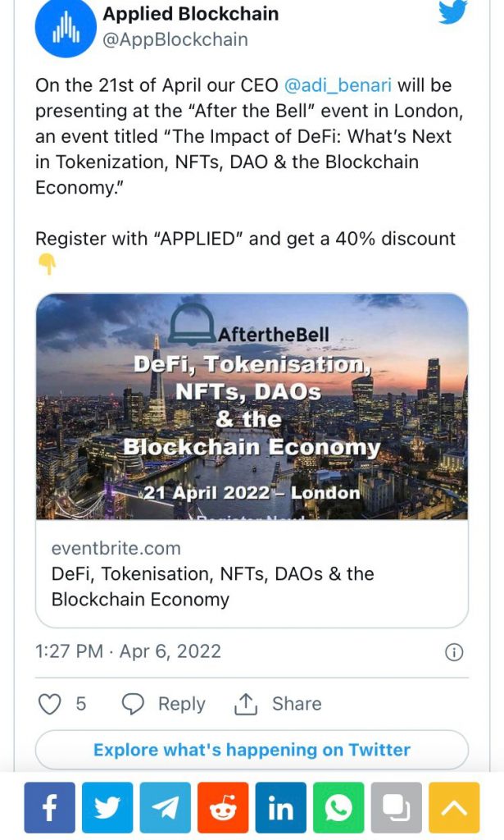504x840 pixels.
Task: Collapse share bar with yellow chevron
Action: [453, 808]
